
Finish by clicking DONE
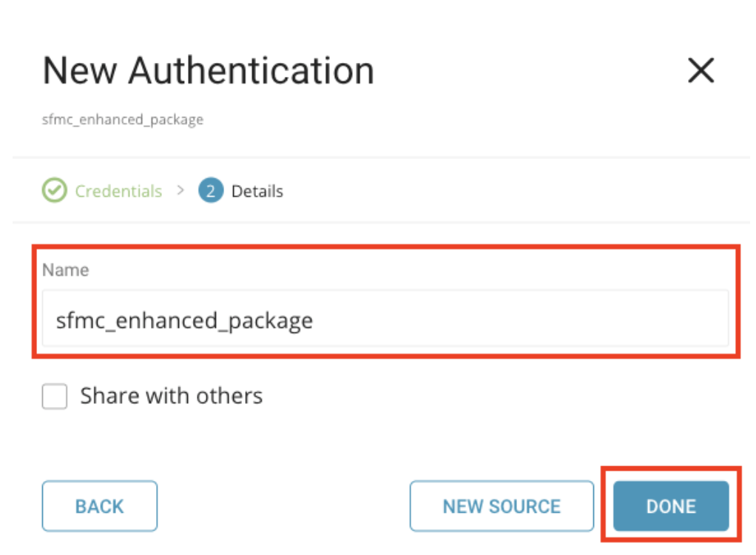tap(671, 506)
